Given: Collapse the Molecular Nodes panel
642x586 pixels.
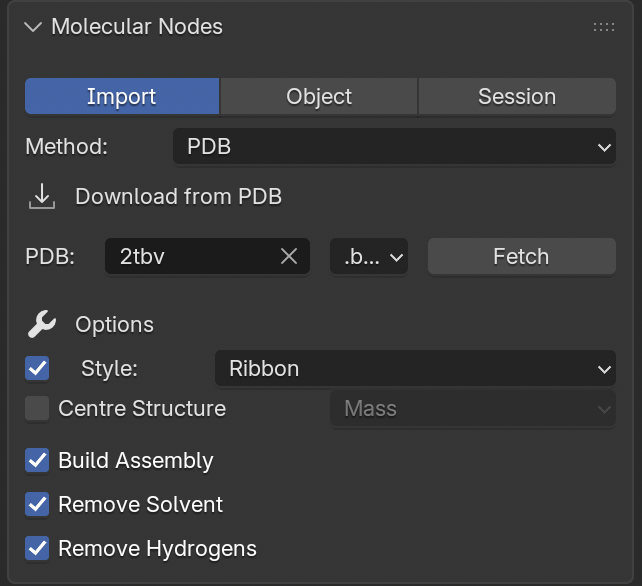Looking at the screenshot, I should click(x=34, y=27).
